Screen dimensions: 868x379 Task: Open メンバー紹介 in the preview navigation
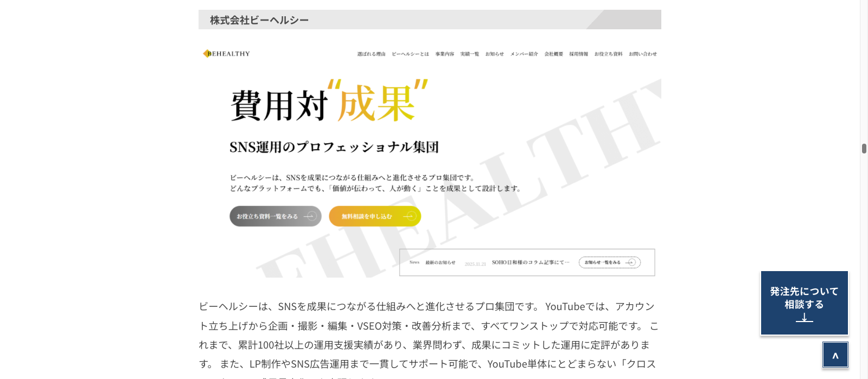[524, 54]
